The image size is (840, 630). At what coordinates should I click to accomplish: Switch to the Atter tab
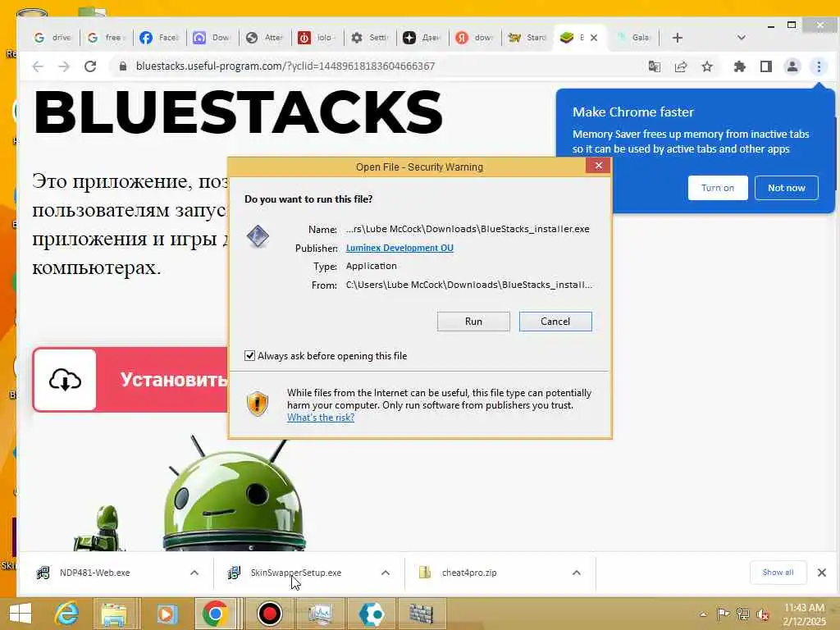tap(264, 38)
